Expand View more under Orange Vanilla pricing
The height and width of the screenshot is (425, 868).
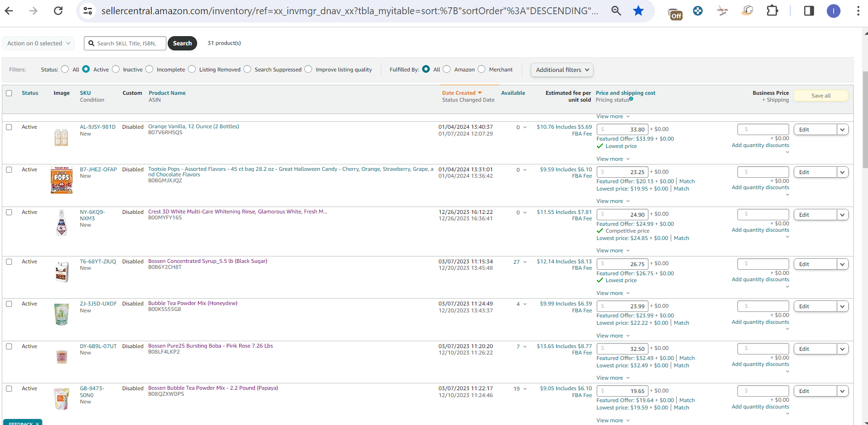point(613,159)
